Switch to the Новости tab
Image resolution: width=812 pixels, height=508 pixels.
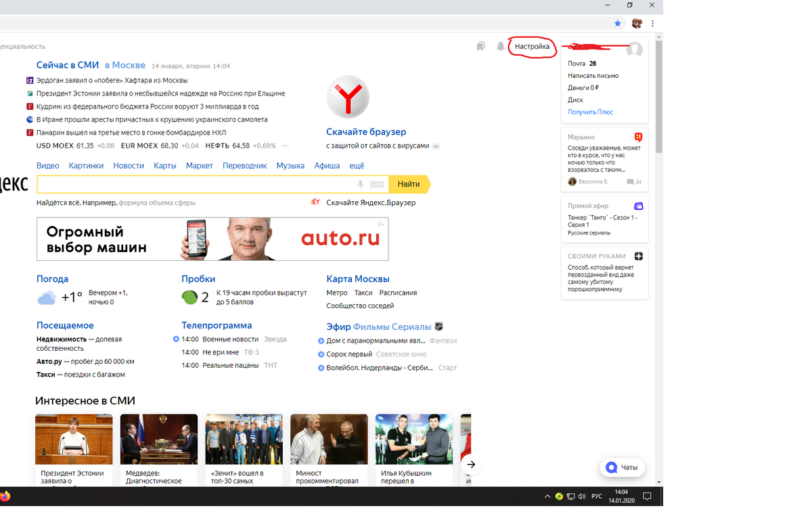coord(129,165)
